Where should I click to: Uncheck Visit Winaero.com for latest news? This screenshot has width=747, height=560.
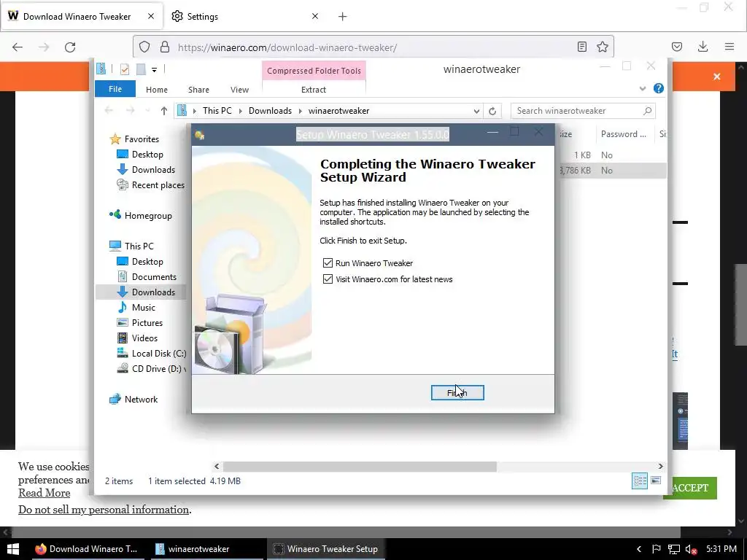pyautogui.click(x=328, y=279)
